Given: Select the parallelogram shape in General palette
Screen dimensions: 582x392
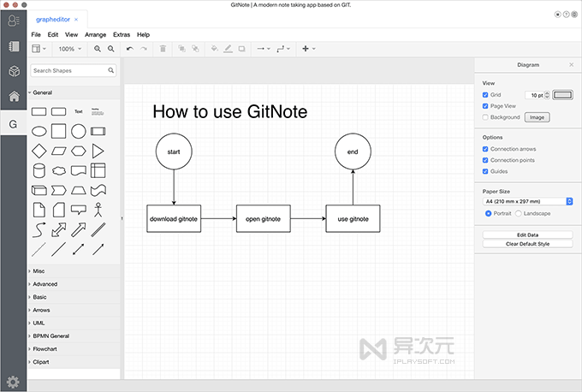Looking at the screenshot, I should pos(59,151).
